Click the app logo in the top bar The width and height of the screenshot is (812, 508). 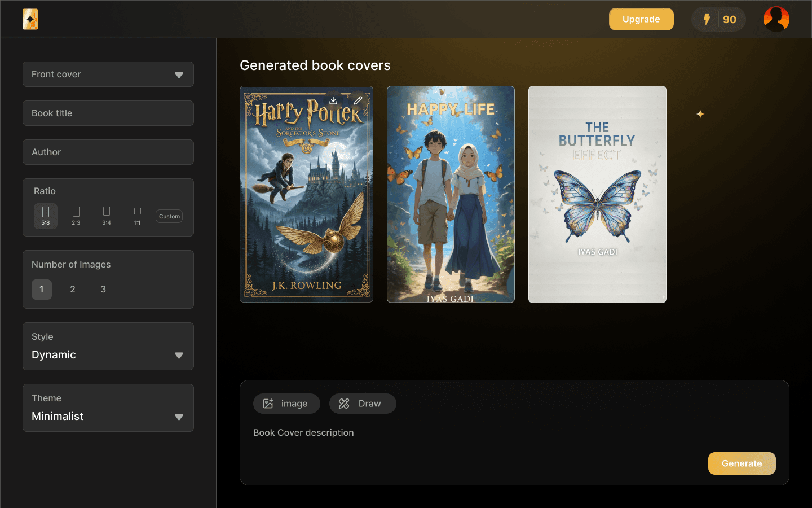pos(30,19)
